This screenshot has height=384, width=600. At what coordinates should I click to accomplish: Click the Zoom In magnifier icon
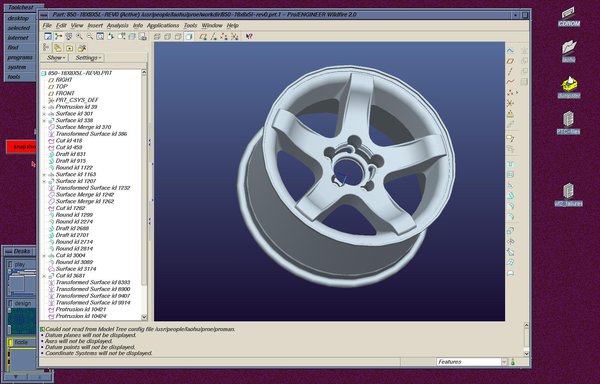click(79, 36)
